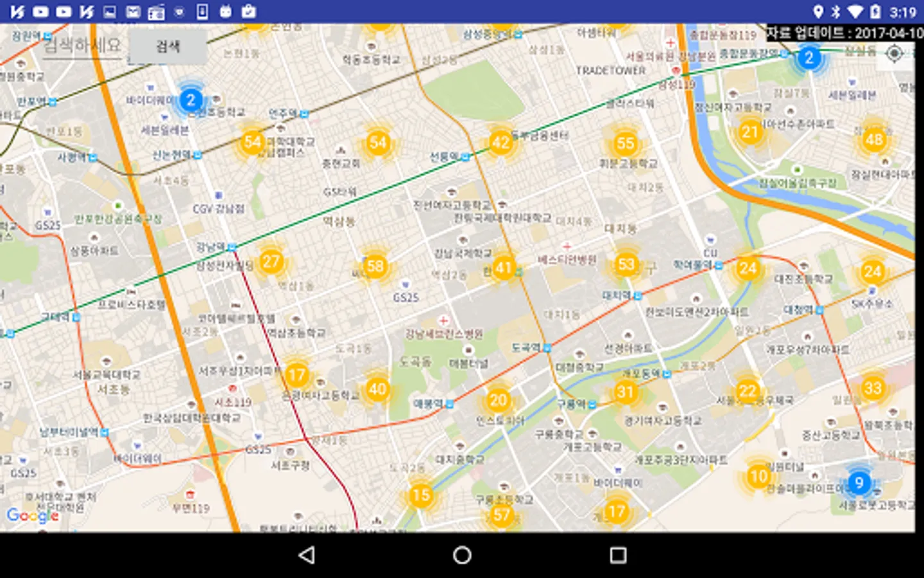Tap the 개포동역 subway station icon
Screen dimensions: 924x578
(x=667, y=373)
